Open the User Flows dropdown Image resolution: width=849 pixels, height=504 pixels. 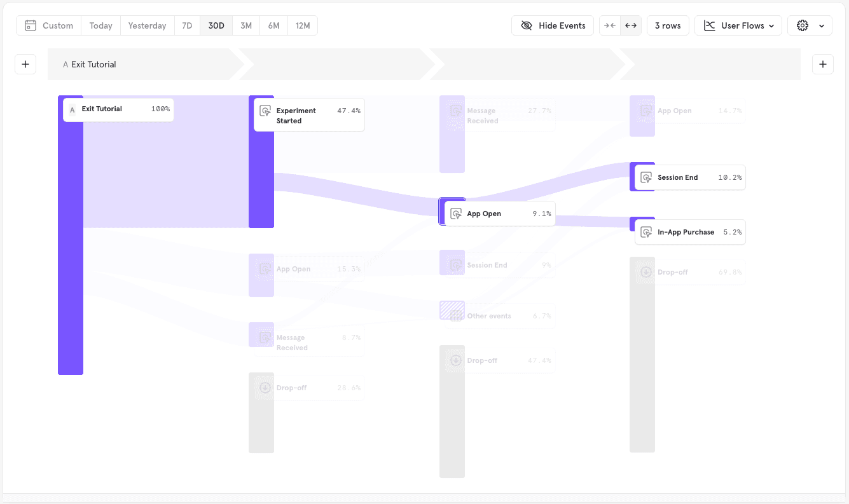coord(738,25)
